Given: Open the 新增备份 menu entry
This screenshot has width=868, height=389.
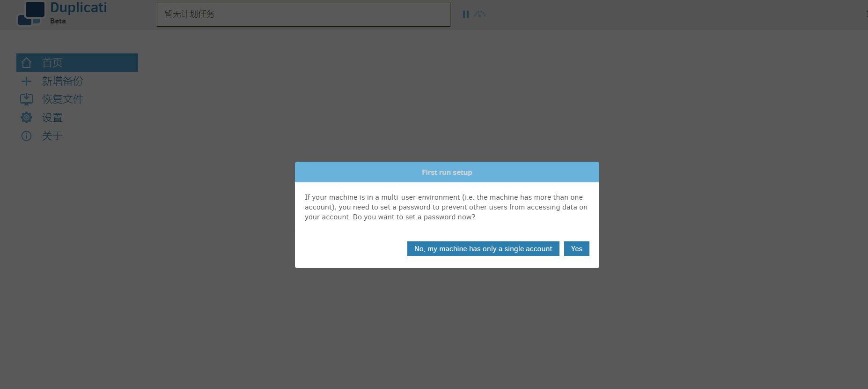Looking at the screenshot, I should coord(62,81).
